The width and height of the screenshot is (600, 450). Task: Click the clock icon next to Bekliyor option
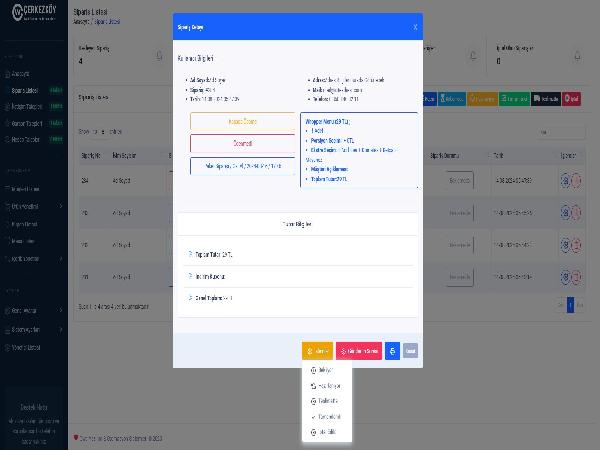tap(313, 370)
